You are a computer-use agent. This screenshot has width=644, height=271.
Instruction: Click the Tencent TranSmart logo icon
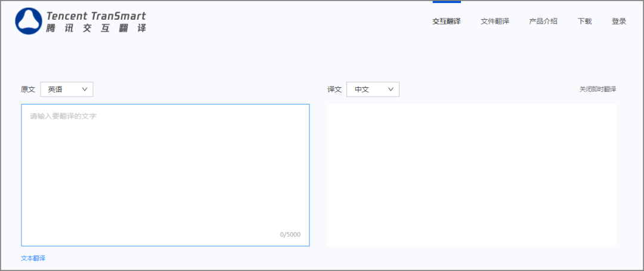coord(29,21)
